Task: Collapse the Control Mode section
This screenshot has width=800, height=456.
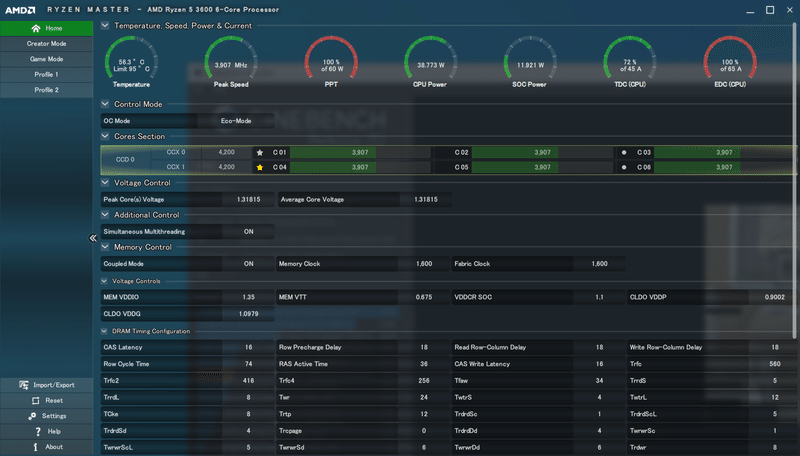Action: (105, 104)
